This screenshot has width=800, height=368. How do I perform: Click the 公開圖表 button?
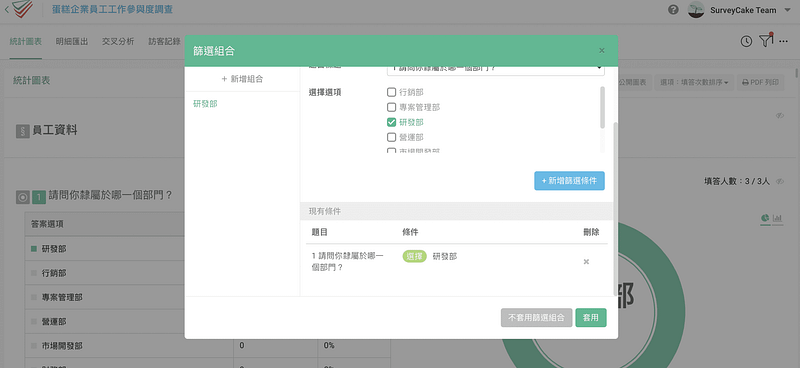click(x=635, y=82)
